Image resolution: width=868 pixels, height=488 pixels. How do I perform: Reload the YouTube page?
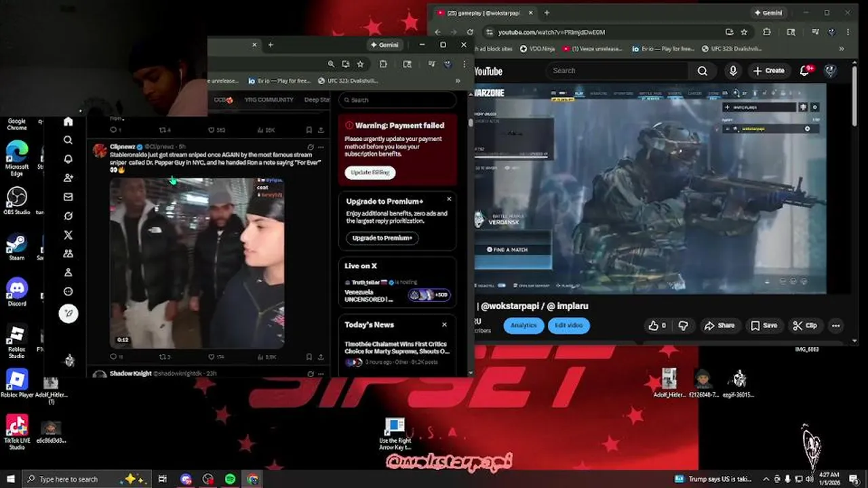point(470,32)
